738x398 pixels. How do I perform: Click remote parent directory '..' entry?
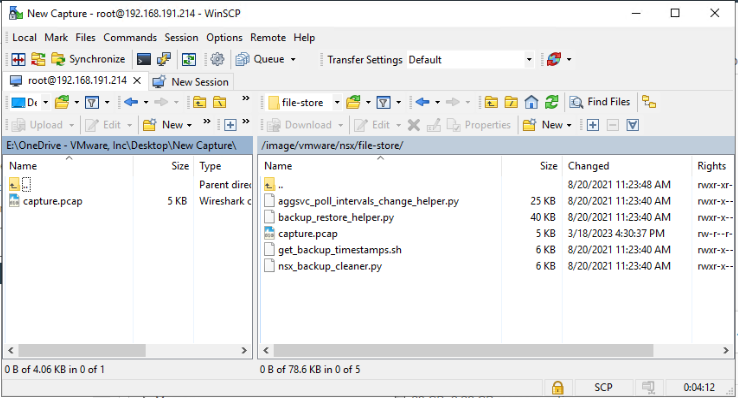281,185
